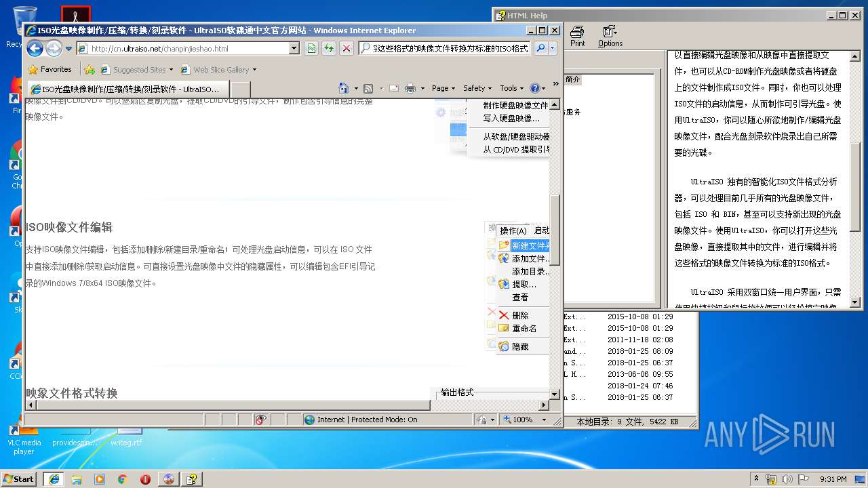Open the Page menu
The width and height of the screenshot is (868, 488).
point(443,88)
